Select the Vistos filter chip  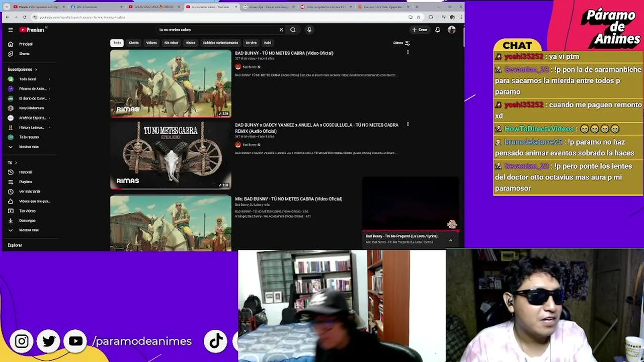coord(191,43)
